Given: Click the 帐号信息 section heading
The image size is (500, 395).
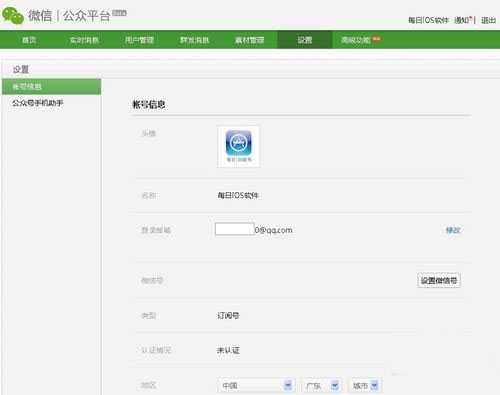Looking at the screenshot, I should tap(149, 104).
